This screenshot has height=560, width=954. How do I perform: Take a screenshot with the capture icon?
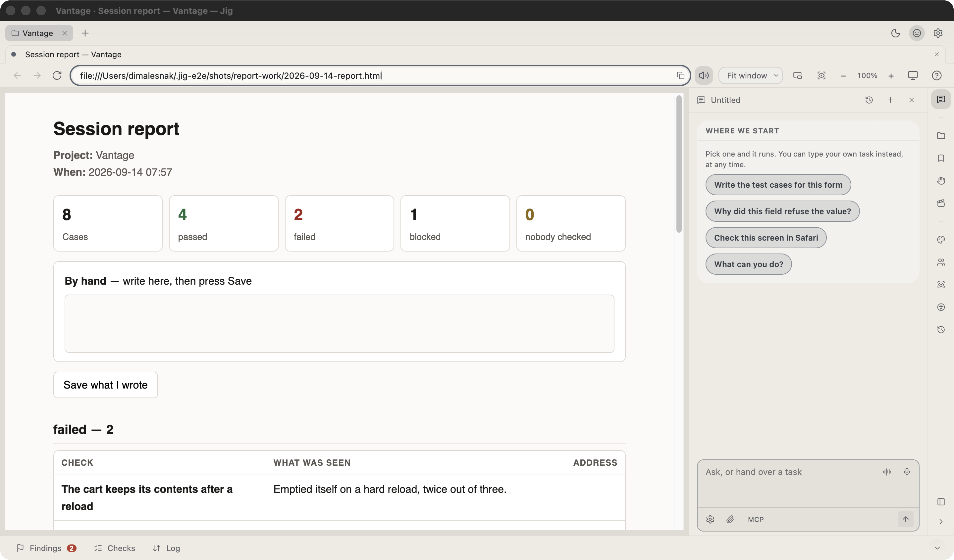(821, 75)
